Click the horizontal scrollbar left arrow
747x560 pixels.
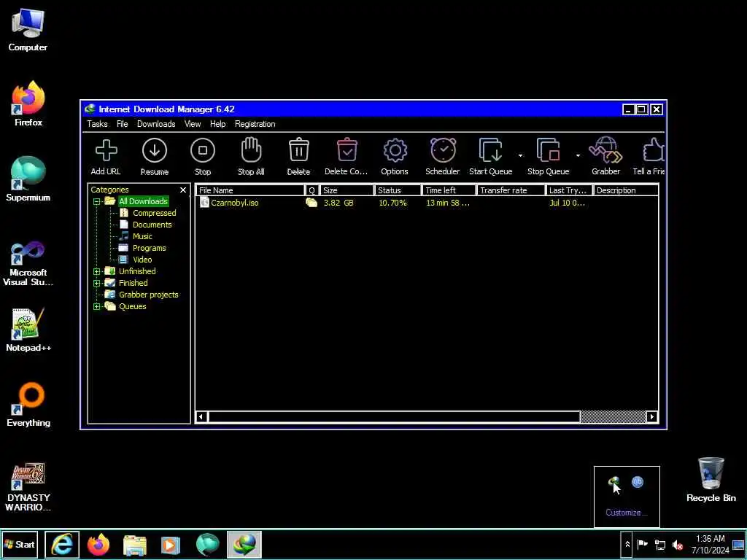[x=201, y=416]
